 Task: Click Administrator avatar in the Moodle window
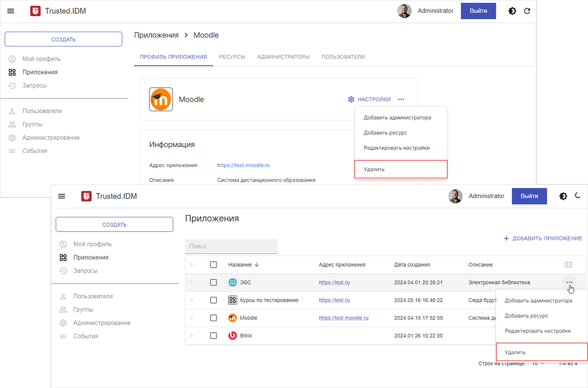pos(404,11)
